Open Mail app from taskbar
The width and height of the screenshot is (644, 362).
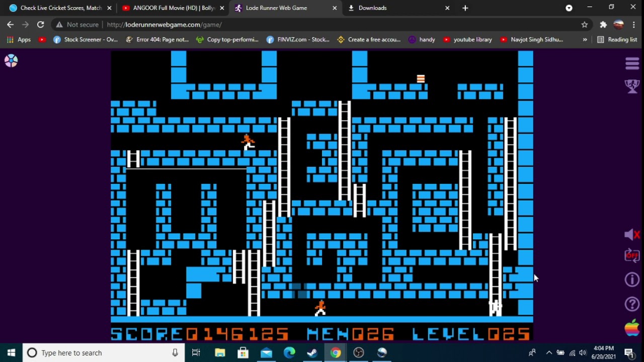pos(266,353)
